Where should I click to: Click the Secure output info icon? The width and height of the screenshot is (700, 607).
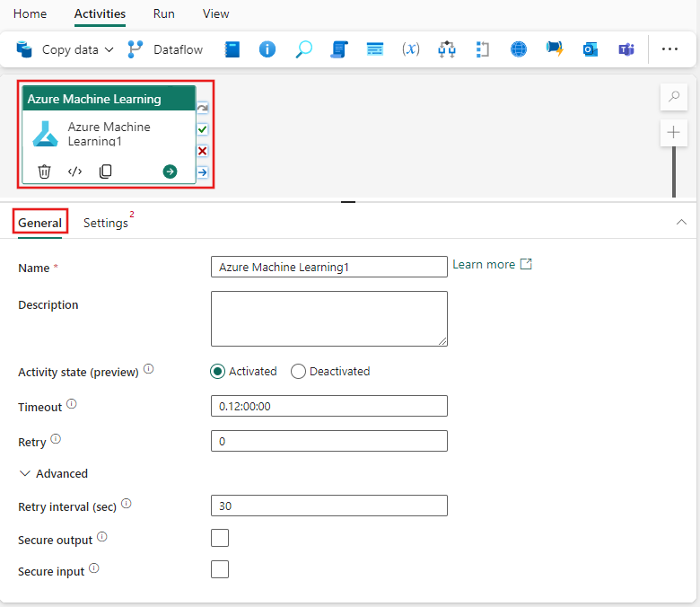click(x=102, y=537)
